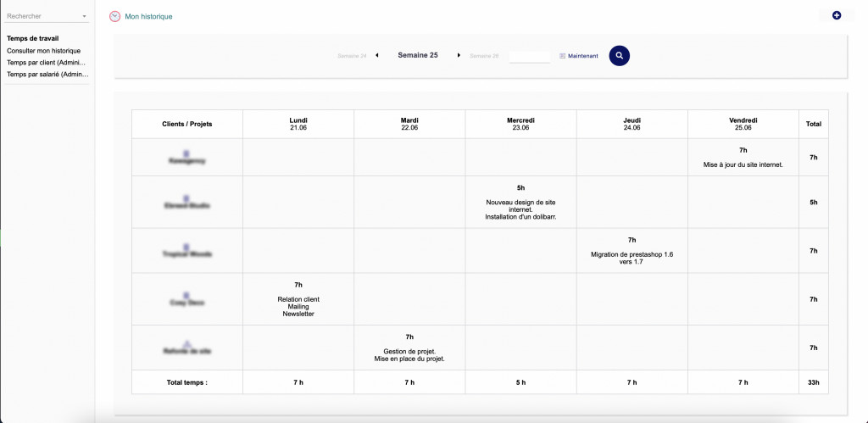Click the Jeudi 24.06 column header

coord(632,124)
